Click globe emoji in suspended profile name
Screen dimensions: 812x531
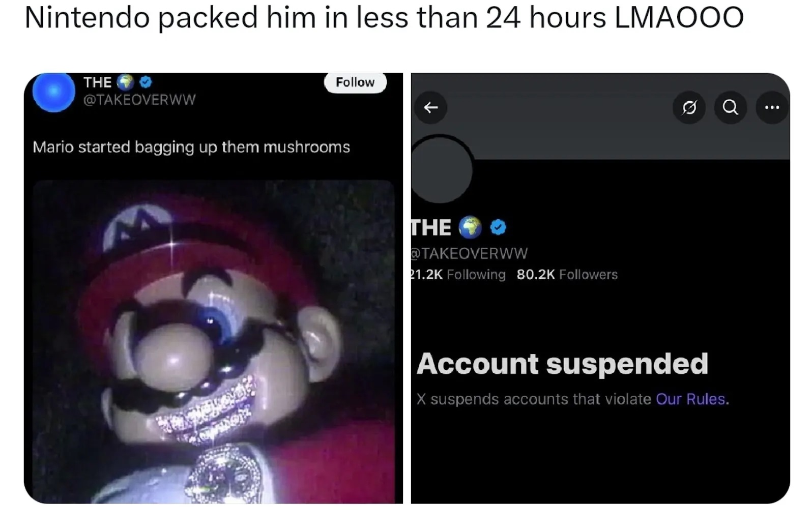point(470,227)
